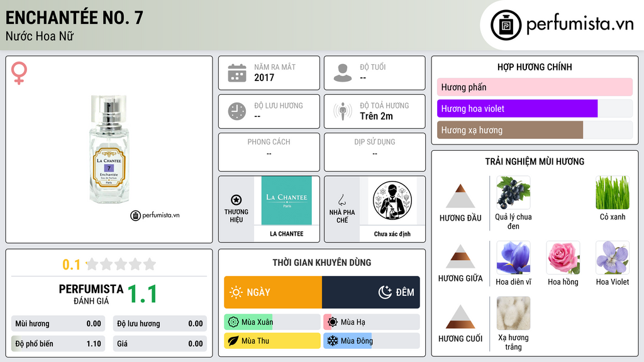Screen dimensions: 644x362
Task: Click the ENCHANTÉE NO. 7 title
Action: pyautogui.click(x=74, y=18)
